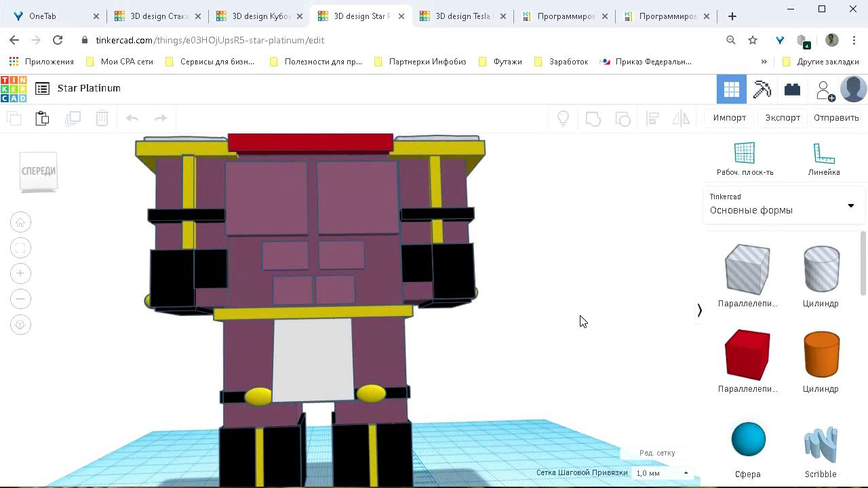Zoom out with the minus button
This screenshot has height=488, width=868.
pos(20,299)
